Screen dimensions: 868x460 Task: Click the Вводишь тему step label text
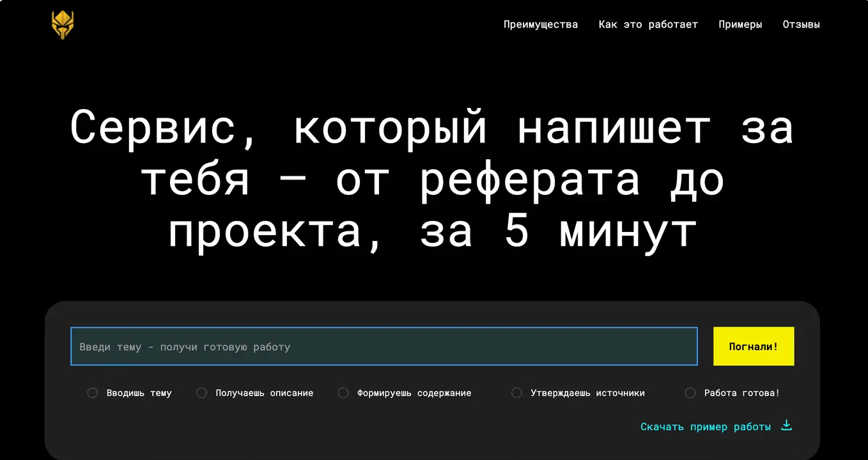point(138,392)
